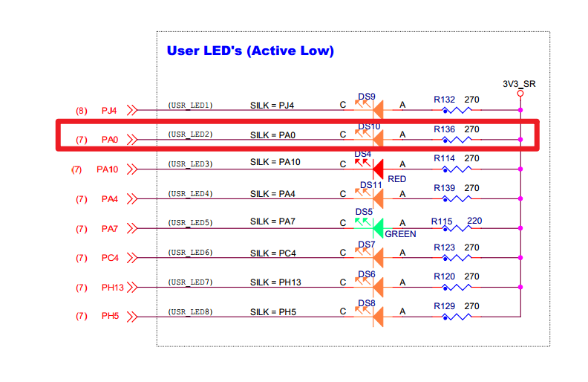
Task: Click the DS6 LED symbol
Action: 373,286
